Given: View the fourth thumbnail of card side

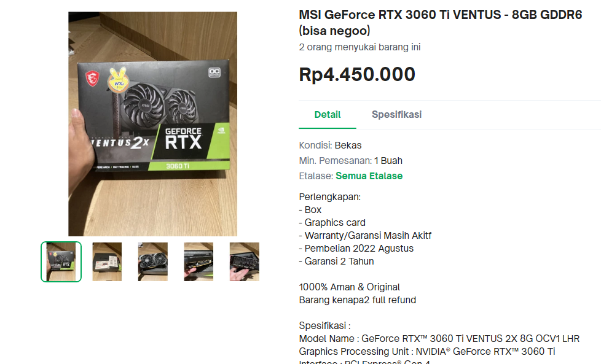Looking at the screenshot, I should [x=198, y=262].
